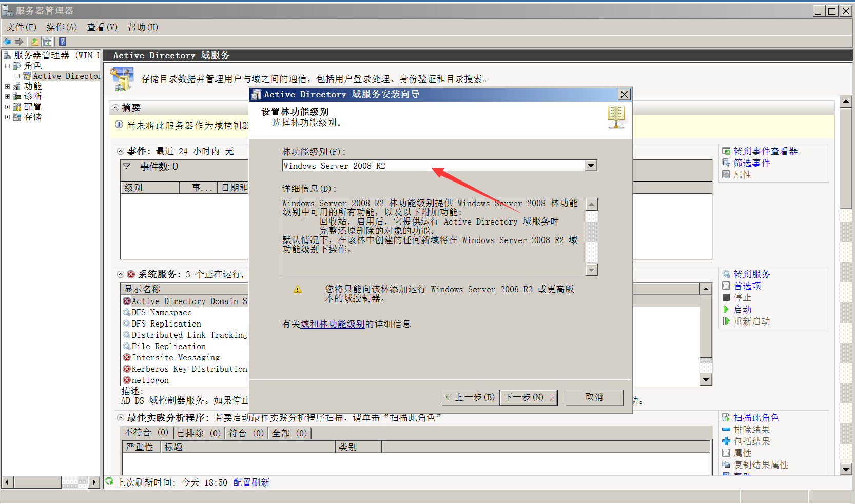
Task: Open the 域和林功能级别 link
Action: pyautogui.click(x=333, y=324)
